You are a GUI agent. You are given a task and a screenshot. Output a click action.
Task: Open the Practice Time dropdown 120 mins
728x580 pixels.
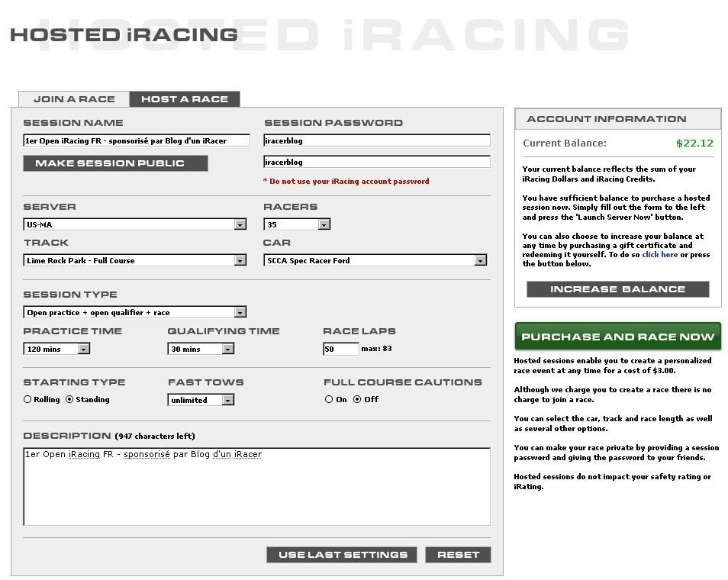(56, 350)
